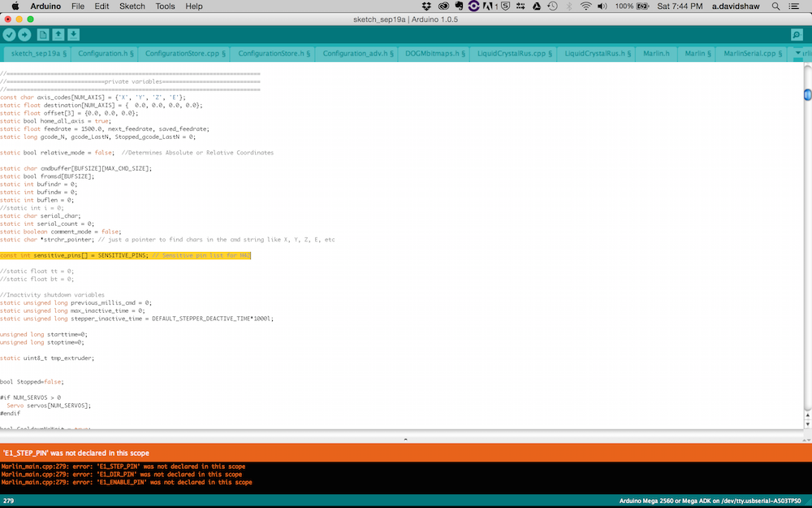This screenshot has height=508, width=812.
Task: Click the Sat 7:44 PM clock
Action: [x=680, y=7]
